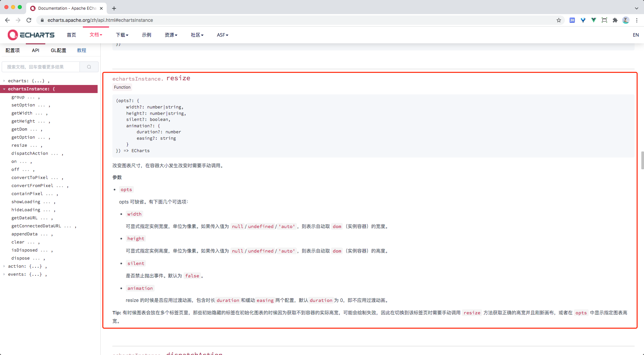Click the screen capture extension icon
The height and width of the screenshot is (355, 644).
[604, 20]
